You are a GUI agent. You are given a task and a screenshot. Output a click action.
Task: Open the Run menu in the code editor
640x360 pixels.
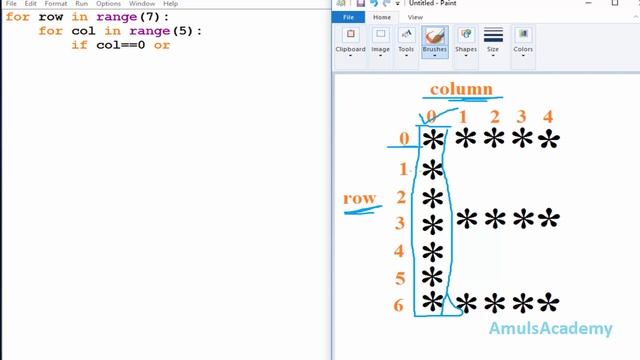(x=82, y=3)
